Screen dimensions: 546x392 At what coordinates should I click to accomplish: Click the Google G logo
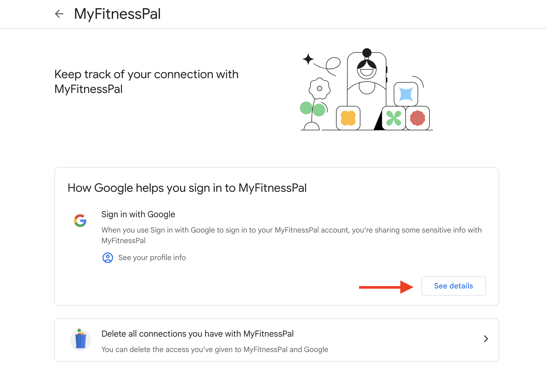80,221
